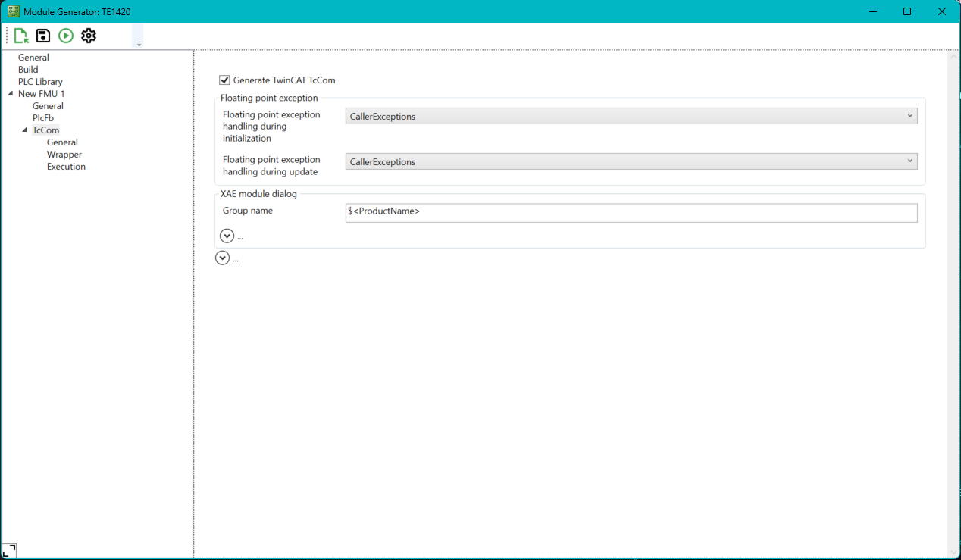This screenshot has height=560, width=961.
Task: Select Wrapper under TcCom
Action: pos(64,154)
